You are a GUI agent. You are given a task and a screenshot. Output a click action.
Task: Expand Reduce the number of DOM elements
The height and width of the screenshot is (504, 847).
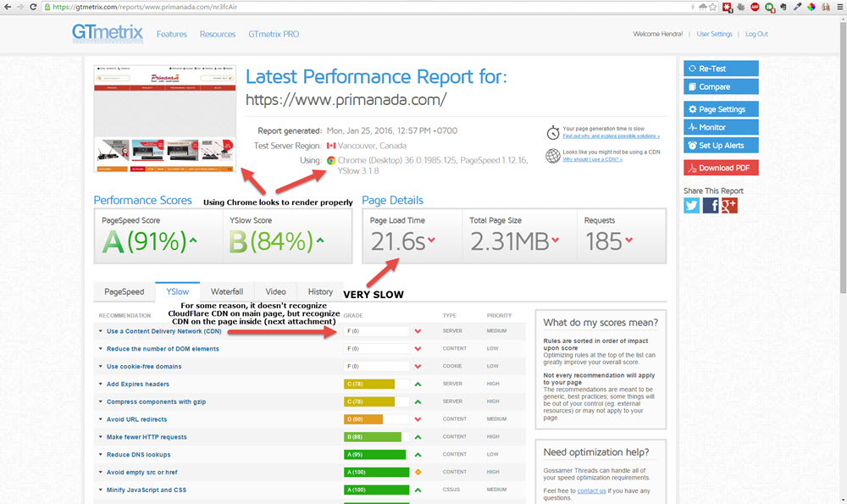click(163, 349)
